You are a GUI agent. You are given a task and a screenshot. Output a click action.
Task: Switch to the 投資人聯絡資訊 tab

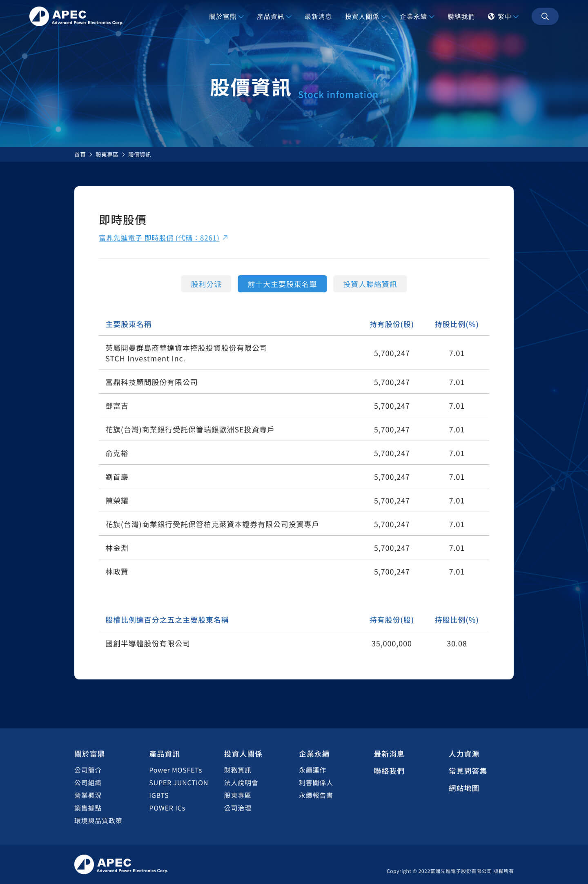pos(370,284)
